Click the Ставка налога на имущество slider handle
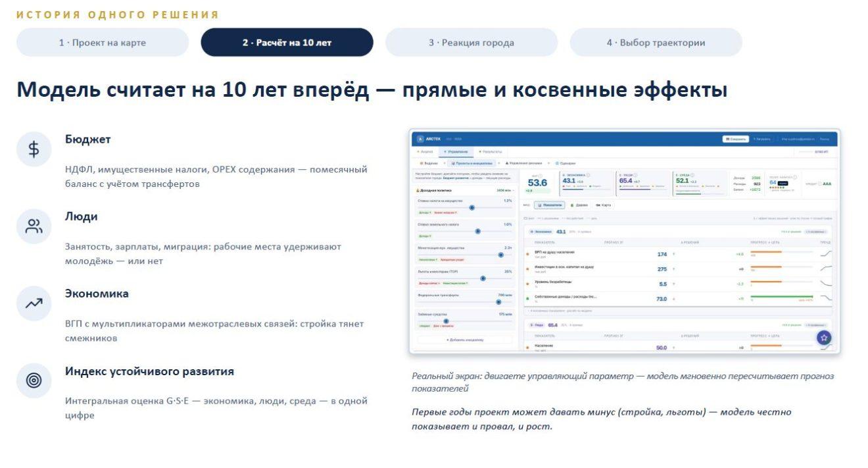 pos(471,207)
